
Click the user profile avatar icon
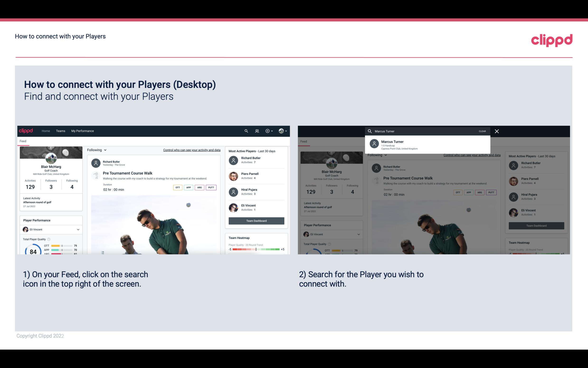pyautogui.click(x=280, y=131)
